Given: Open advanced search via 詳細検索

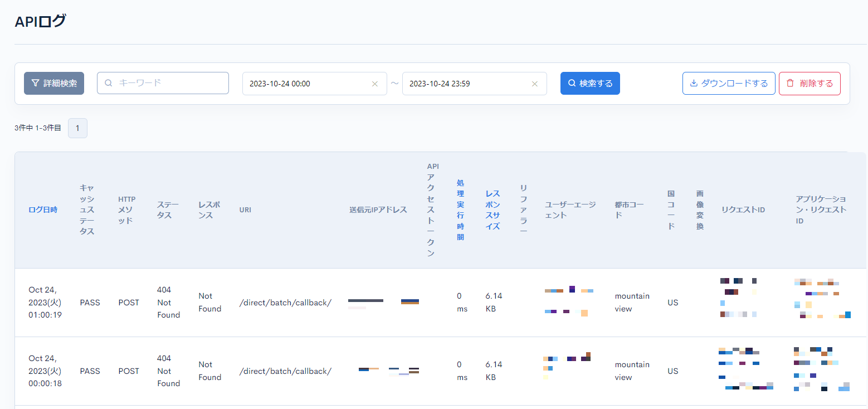Looking at the screenshot, I should [x=54, y=82].
